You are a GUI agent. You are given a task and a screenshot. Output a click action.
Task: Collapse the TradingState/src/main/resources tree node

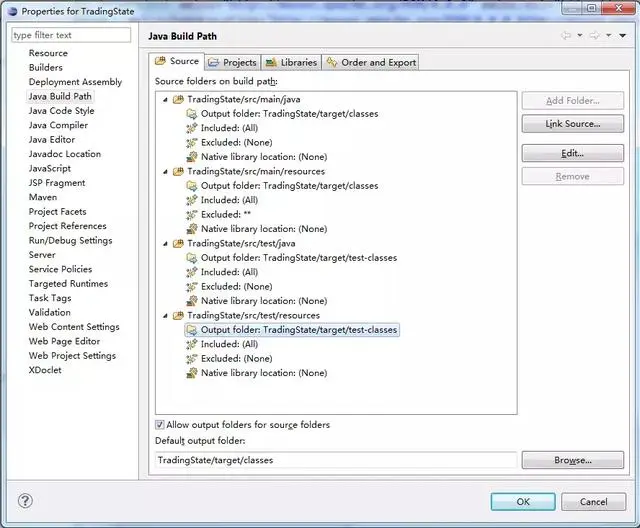165,172
